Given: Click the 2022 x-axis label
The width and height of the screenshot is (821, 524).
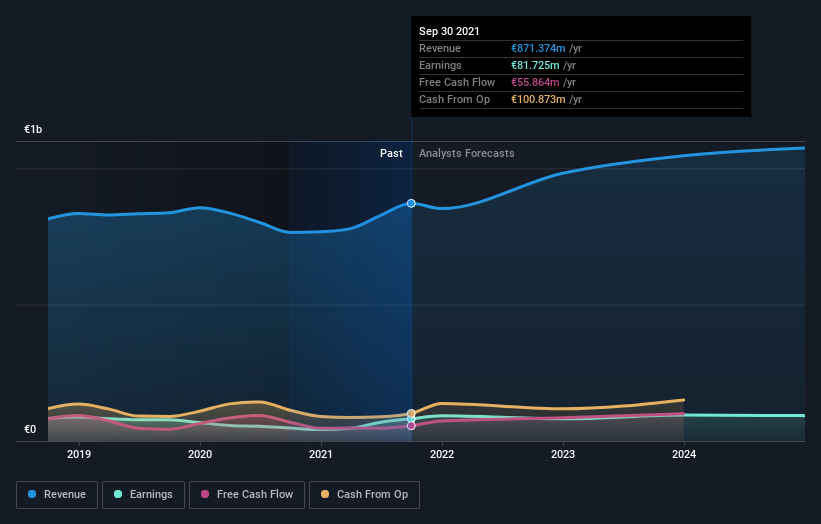Looking at the screenshot, I should (442, 454).
